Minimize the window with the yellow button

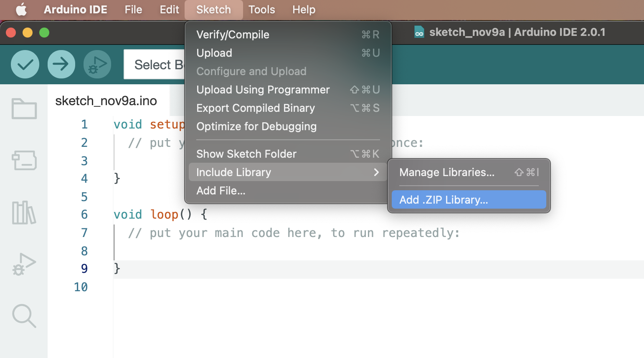click(28, 33)
